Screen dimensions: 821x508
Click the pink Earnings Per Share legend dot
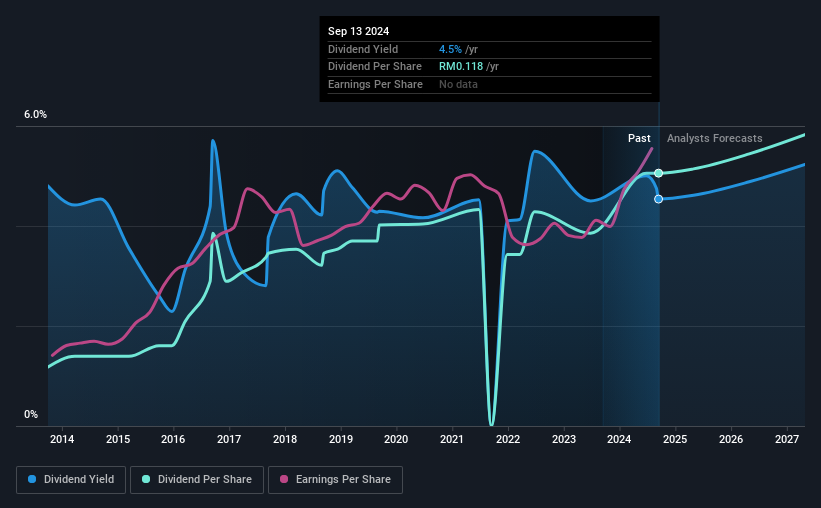pyautogui.click(x=284, y=479)
